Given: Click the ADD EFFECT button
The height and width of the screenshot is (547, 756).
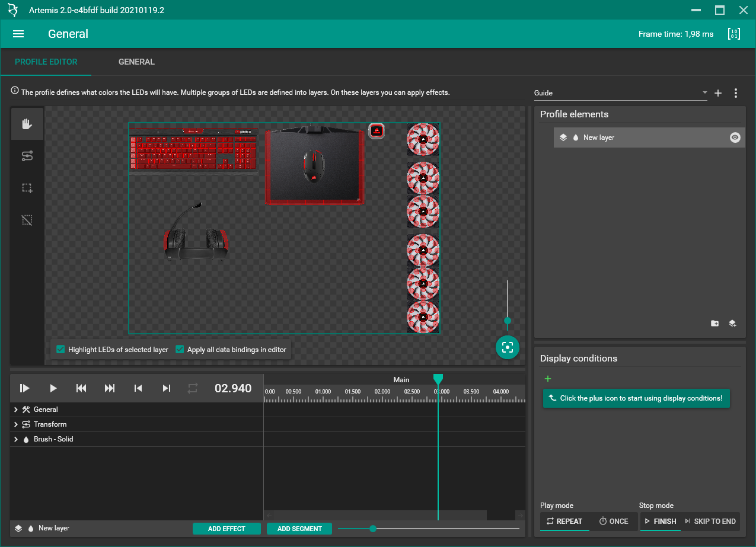Looking at the screenshot, I should (227, 529).
